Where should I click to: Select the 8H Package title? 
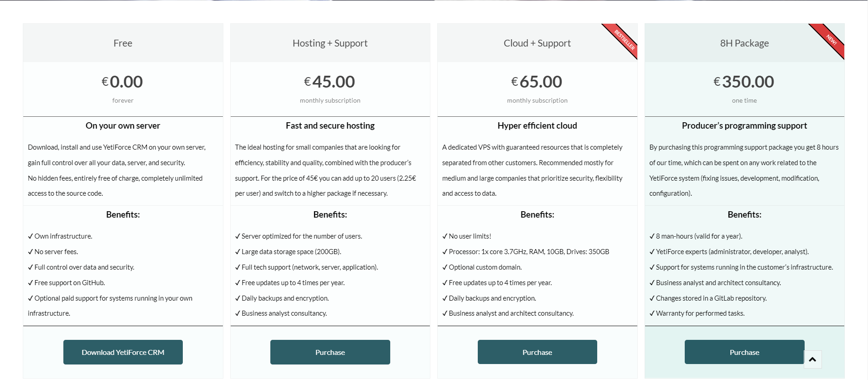[744, 43]
